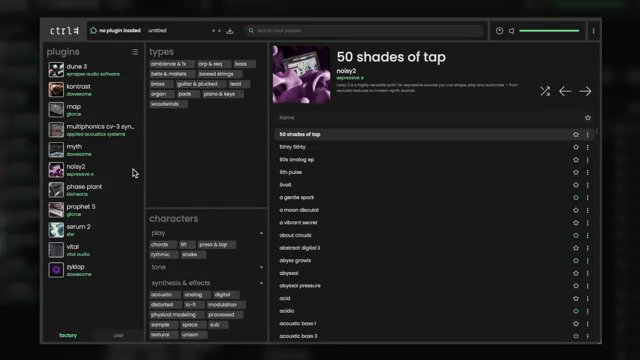Select prophet 5 in plugins list

(x=93, y=210)
